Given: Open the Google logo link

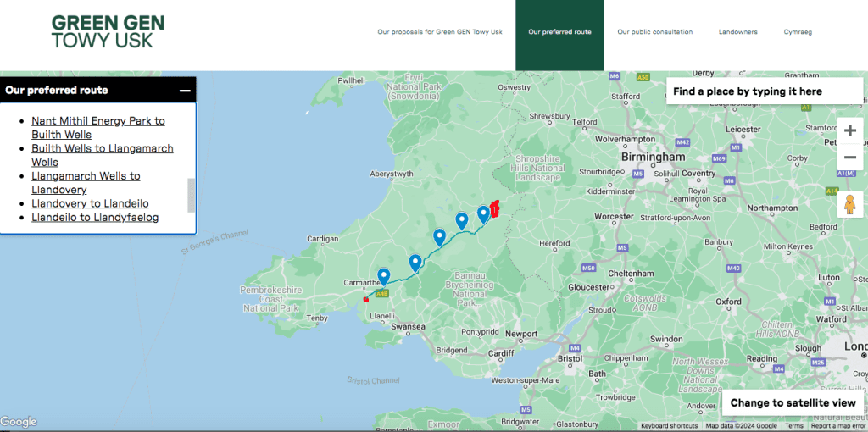Looking at the screenshot, I should [19, 422].
